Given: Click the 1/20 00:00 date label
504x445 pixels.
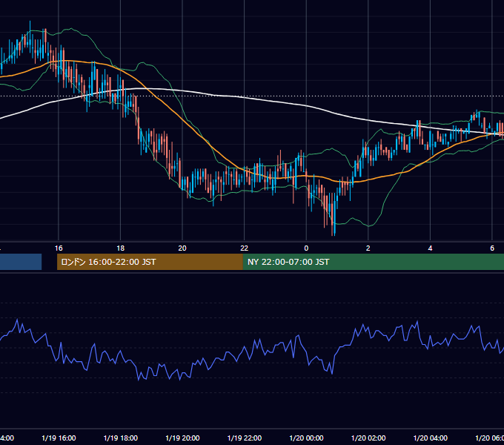Looking at the screenshot, I should point(306,438).
